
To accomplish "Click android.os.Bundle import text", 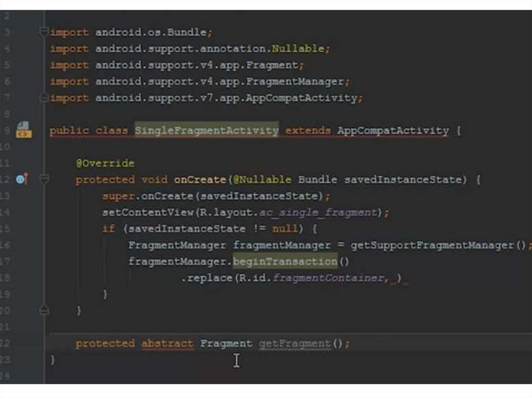I will pyautogui.click(x=151, y=32).
